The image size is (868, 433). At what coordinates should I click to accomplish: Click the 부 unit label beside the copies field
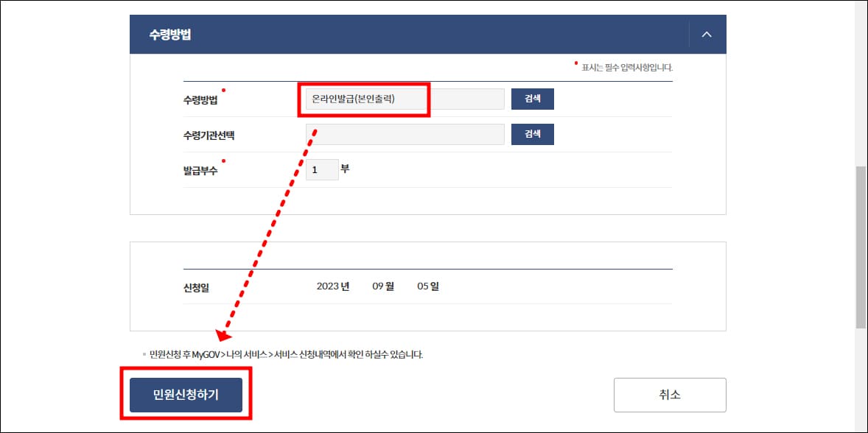346,169
